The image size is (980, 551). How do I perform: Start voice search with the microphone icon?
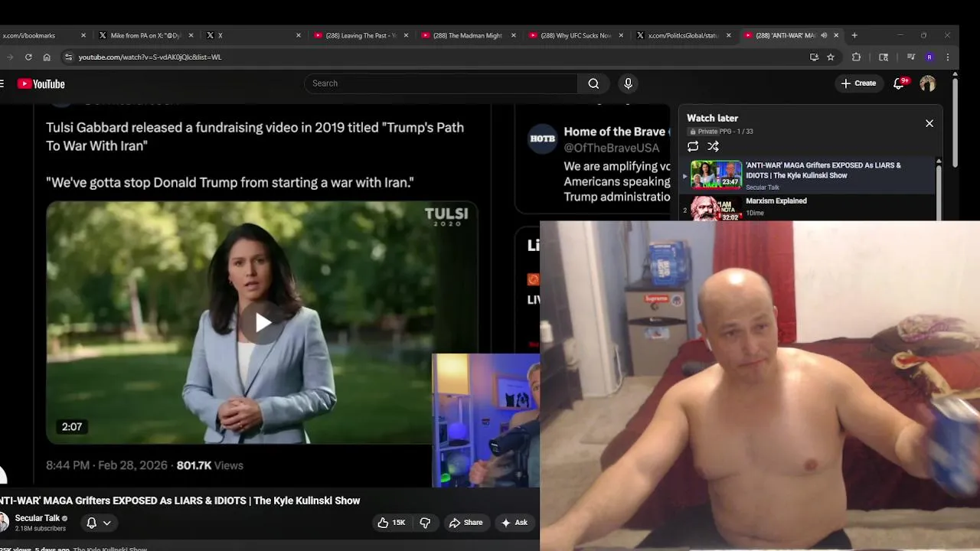click(x=628, y=83)
